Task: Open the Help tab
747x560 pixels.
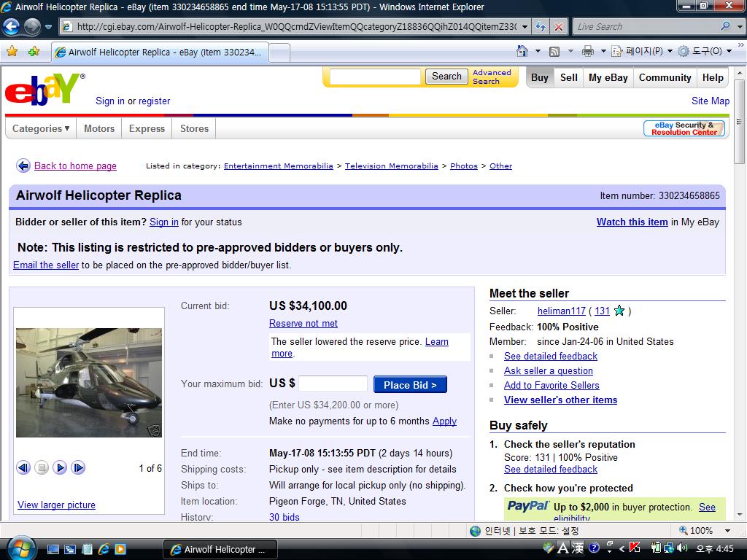Action: (x=713, y=77)
